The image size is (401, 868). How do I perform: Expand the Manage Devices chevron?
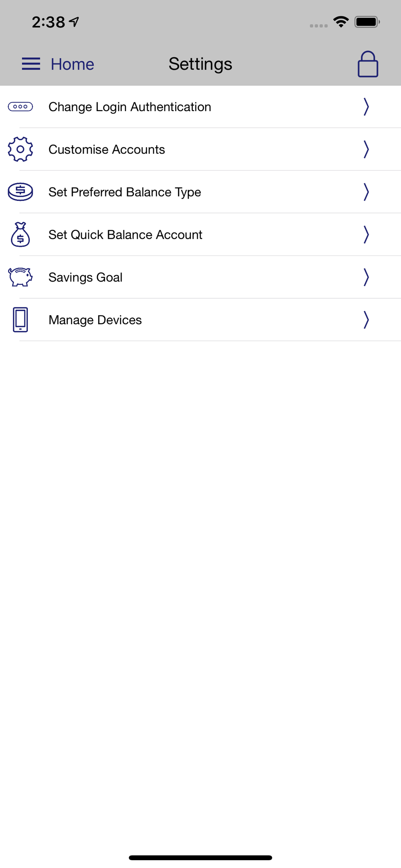tap(366, 319)
